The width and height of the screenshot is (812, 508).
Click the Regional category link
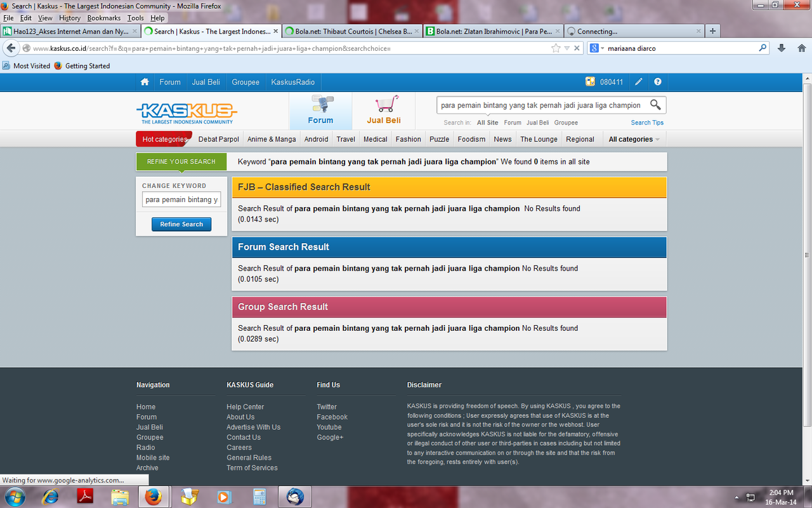pos(580,139)
